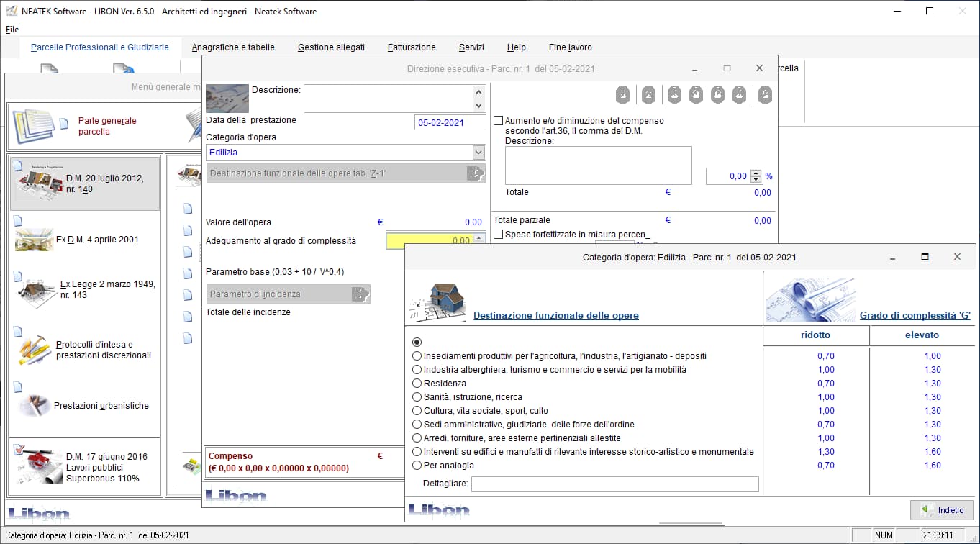Viewport: 980px width, 544px height.
Task: Click the Parte generale parcella documents icon
Action: pos(33,127)
